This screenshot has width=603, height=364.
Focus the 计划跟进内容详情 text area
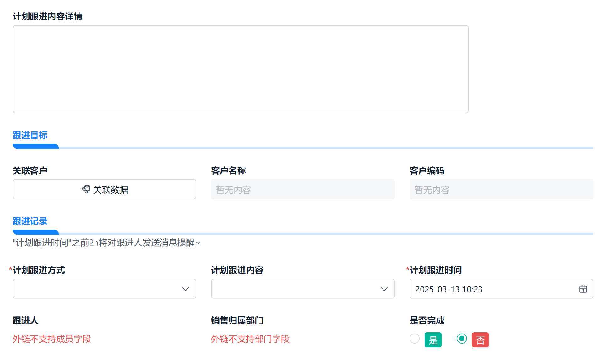tap(240, 69)
